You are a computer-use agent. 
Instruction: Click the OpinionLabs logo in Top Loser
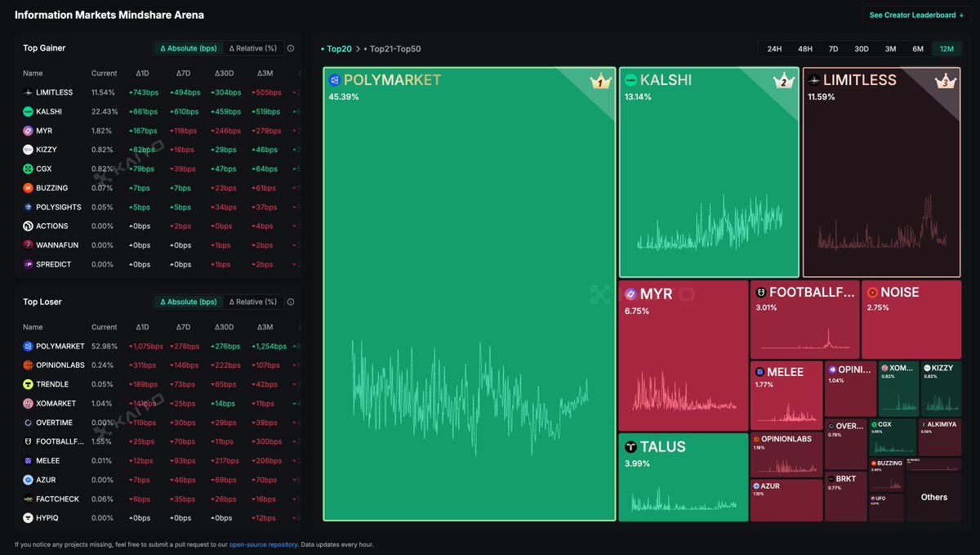click(x=28, y=365)
